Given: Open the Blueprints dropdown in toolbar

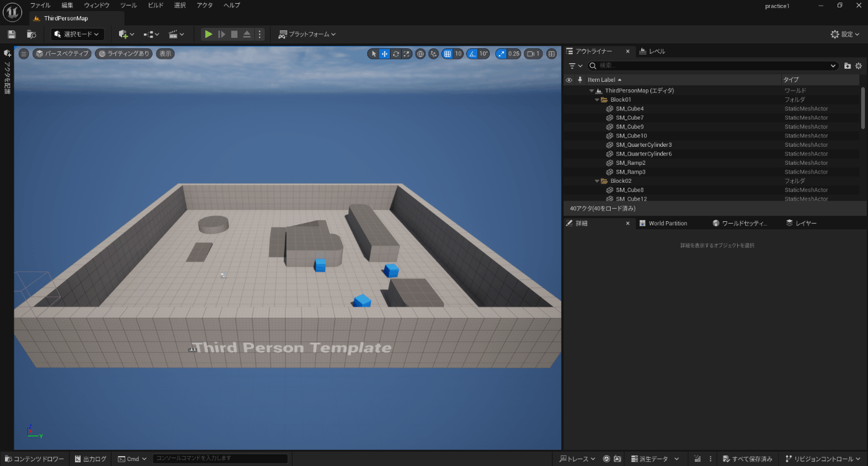Looking at the screenshot, I should (x=151, y=34).
